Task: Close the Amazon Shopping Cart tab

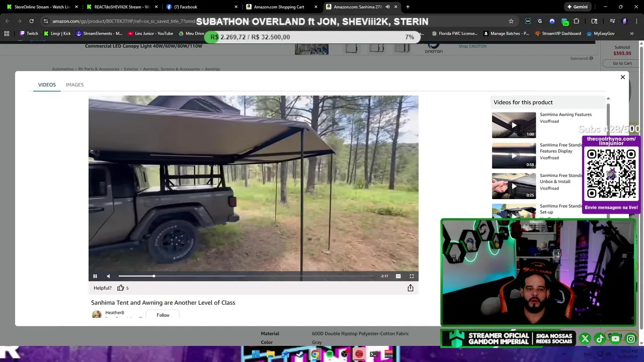Action: point(315,7)
